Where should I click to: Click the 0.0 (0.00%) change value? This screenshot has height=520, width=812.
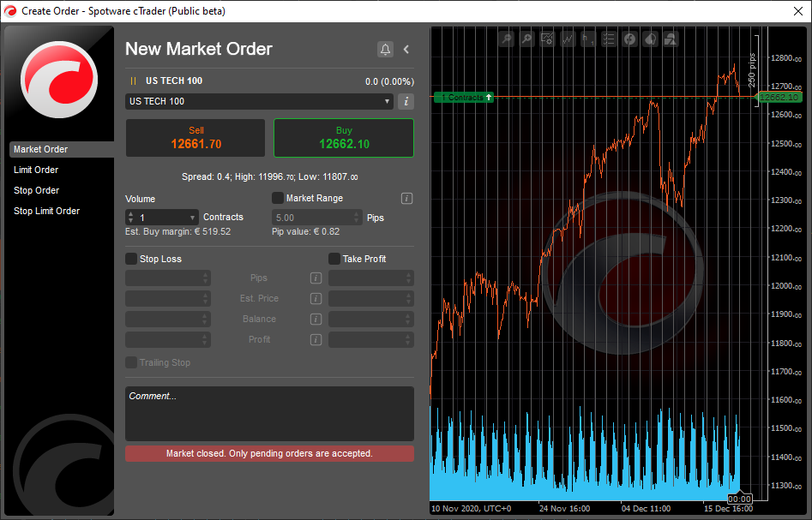coord(389,81)
